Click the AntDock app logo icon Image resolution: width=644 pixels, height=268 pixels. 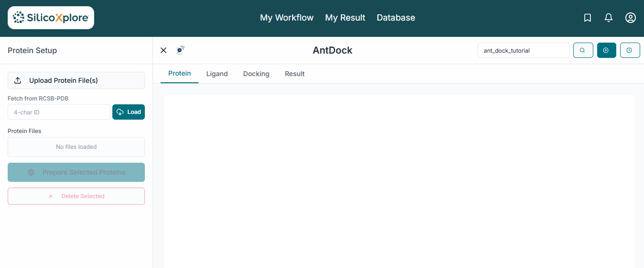coord(181,50)
